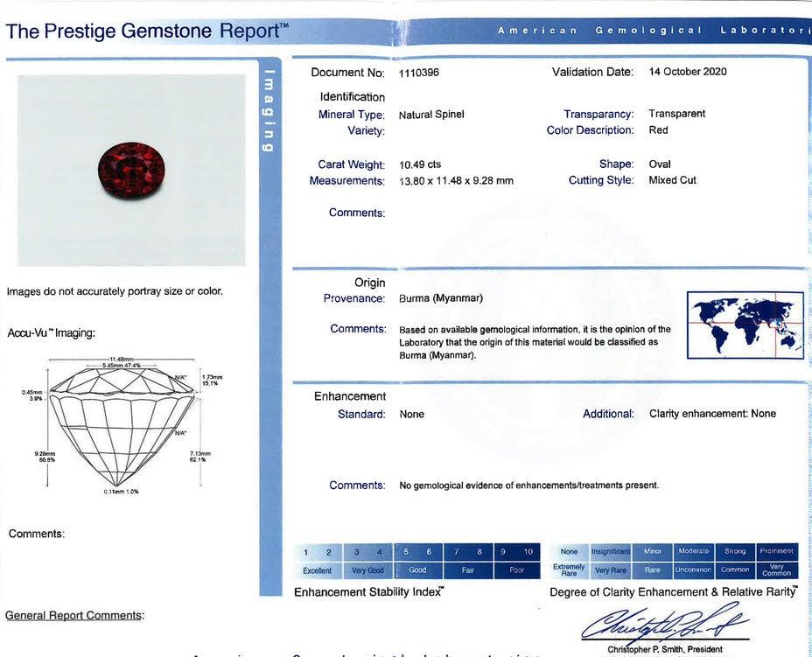Click the Very Common rarity box
This screenshot has height=657, width=812.
point(777,570)
